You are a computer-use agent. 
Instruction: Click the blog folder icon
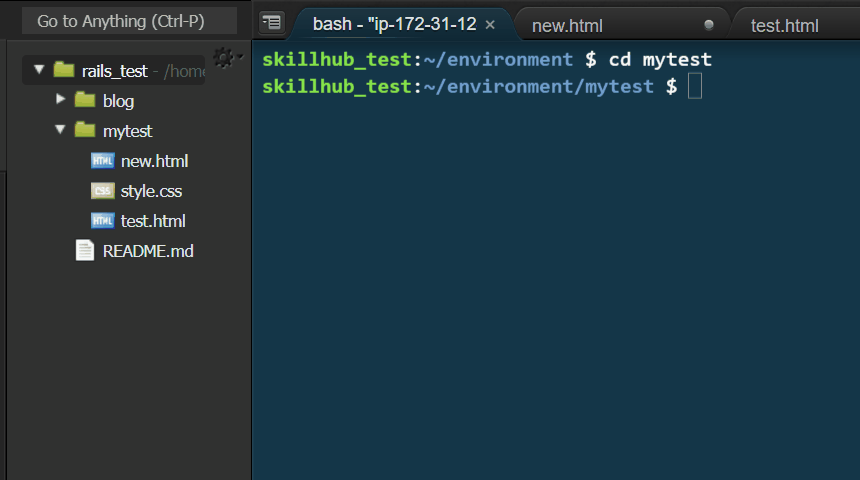[85, 100]
